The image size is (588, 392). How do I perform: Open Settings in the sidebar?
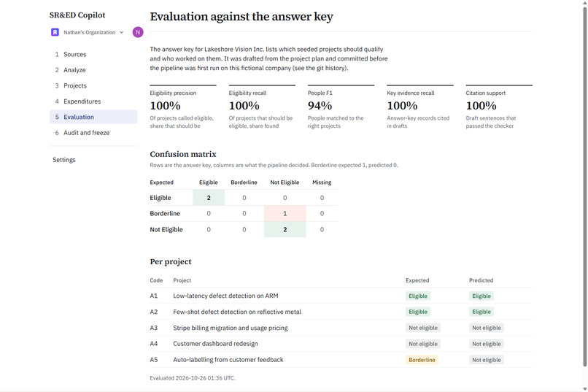64,160
